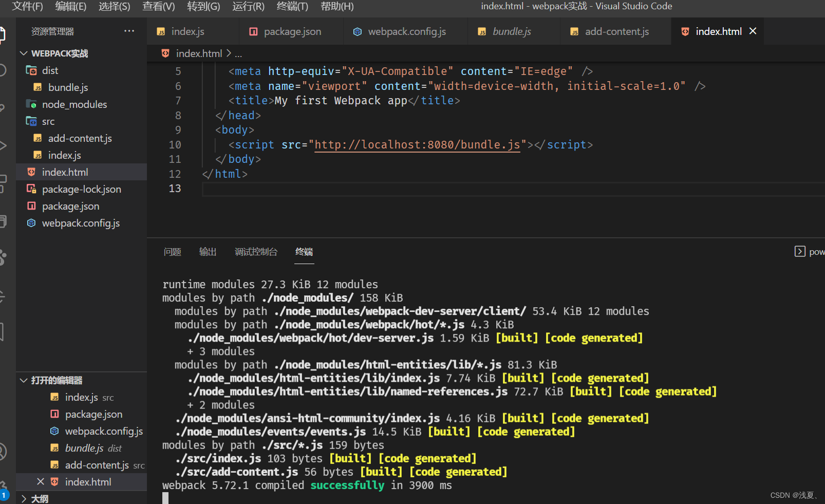Select bundle.js dist in open editors
The image size is (825, 504).
click(81, 448)
